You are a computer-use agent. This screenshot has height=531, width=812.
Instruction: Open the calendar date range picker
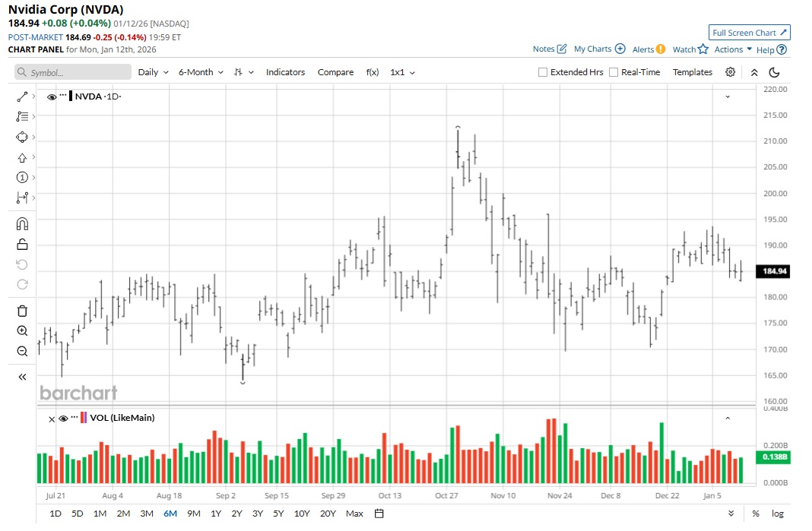click(x=379, y=514)
